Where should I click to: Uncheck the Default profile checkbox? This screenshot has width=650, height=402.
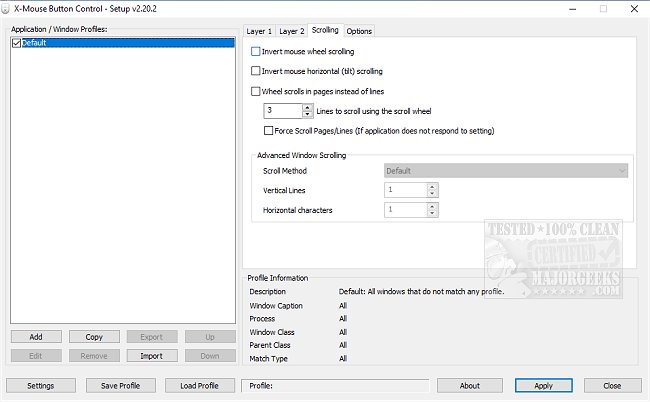[x=17, y=43]
